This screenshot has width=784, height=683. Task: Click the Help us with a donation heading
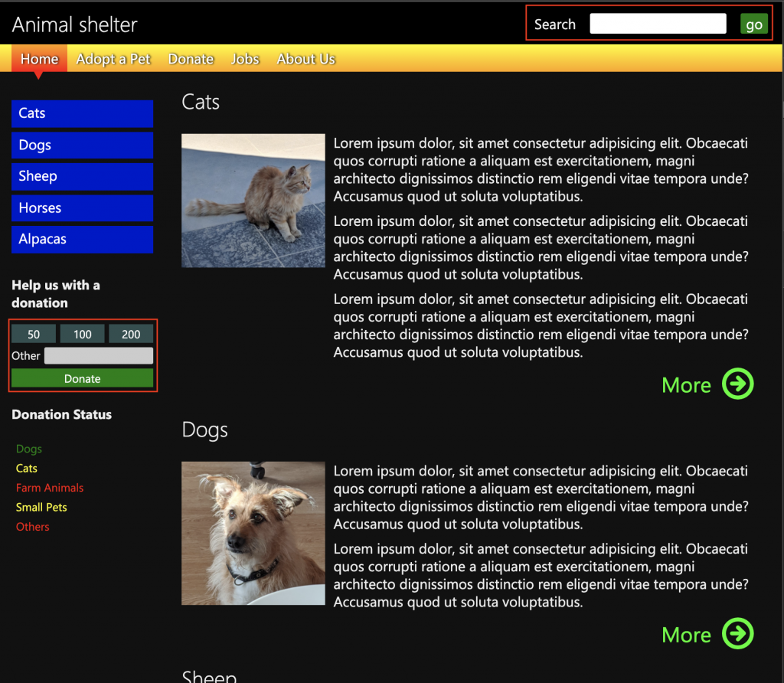55,294
